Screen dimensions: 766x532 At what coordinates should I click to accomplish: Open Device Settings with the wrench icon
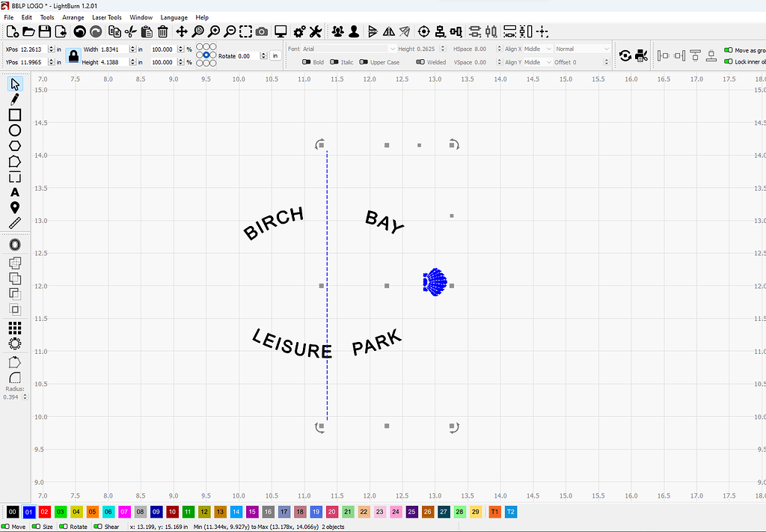click(x=316, y=31)
